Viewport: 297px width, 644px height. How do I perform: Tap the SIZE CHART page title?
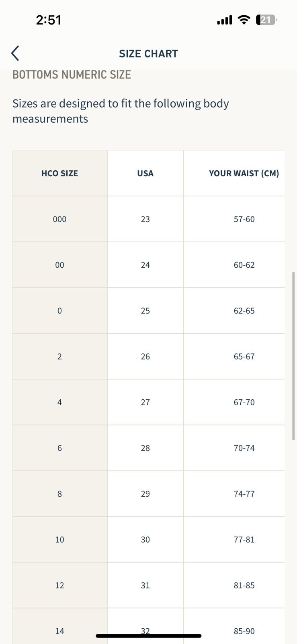[x=148, y=54]
